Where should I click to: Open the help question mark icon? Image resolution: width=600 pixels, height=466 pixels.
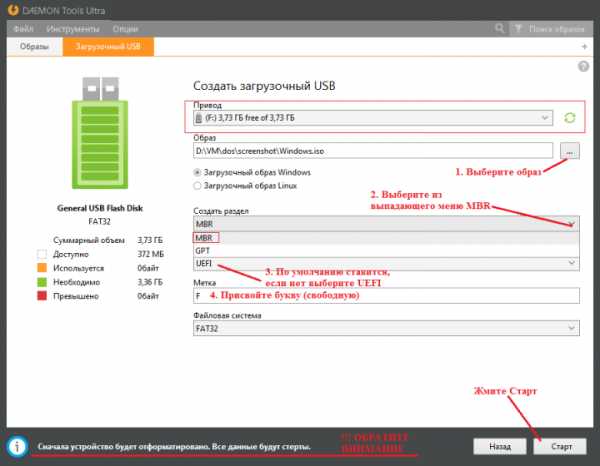[583, 66]
